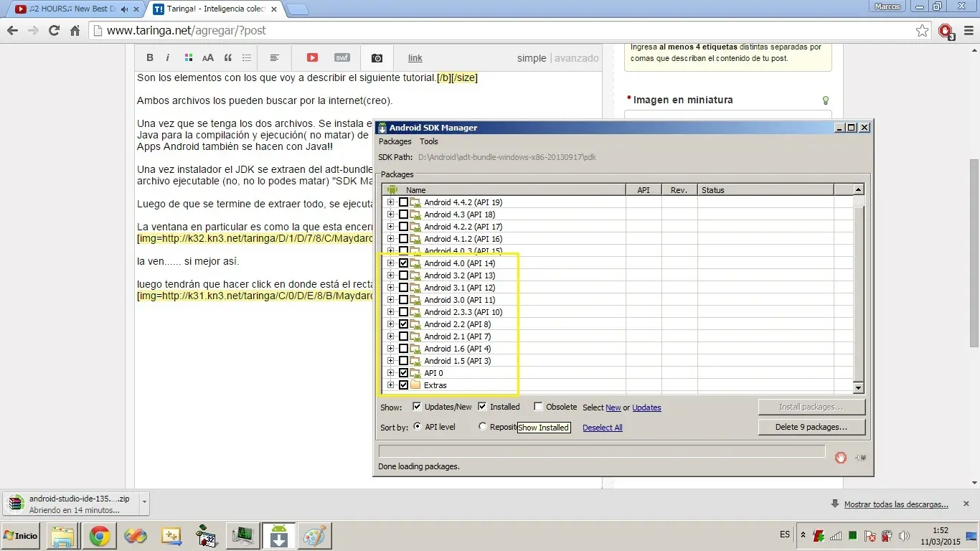Toggle the Installed filter checkbox
The height and width of the screenshot is (551, 980).
[x=482, y=407]
